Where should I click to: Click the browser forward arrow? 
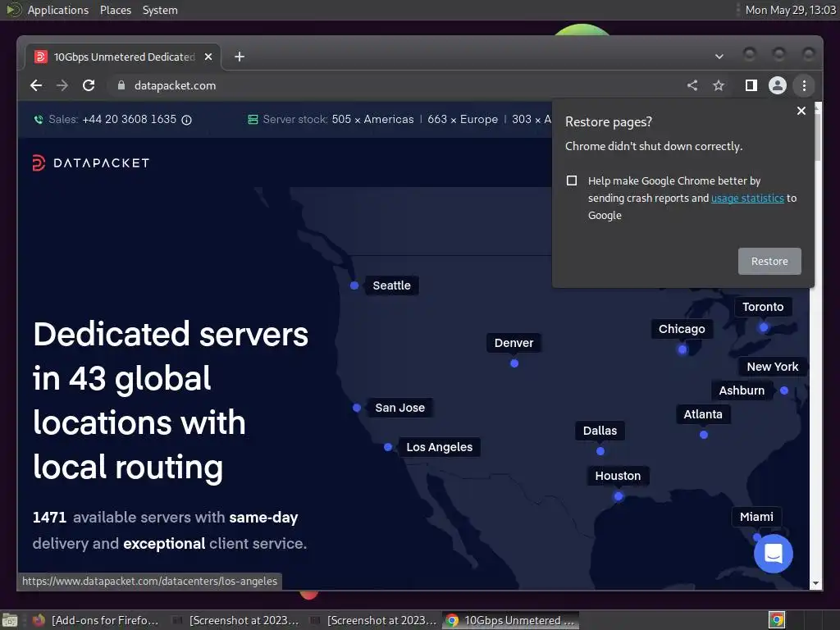click(62, 85)
